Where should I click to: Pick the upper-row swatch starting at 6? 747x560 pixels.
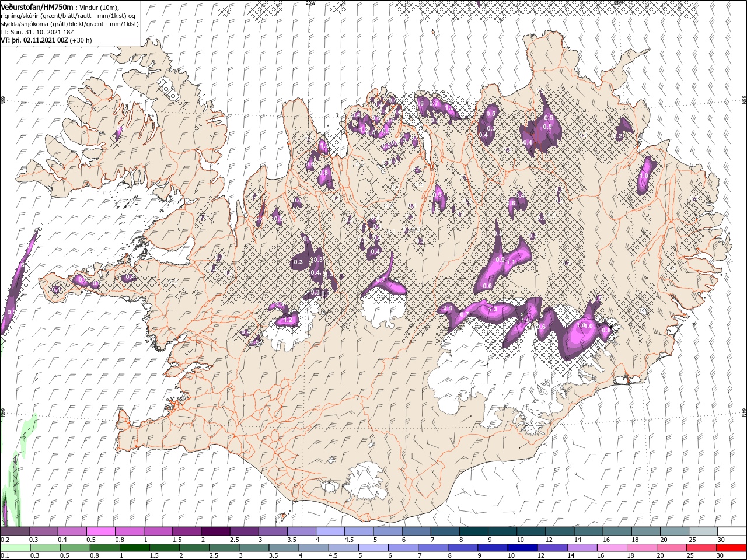416,531
